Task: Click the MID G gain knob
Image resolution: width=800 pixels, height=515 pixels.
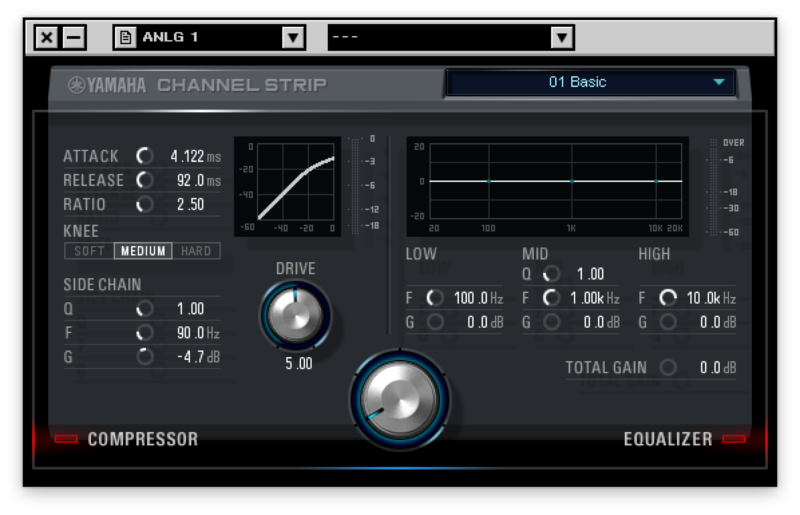Action: pyautogui.click(x=552, y=322)
